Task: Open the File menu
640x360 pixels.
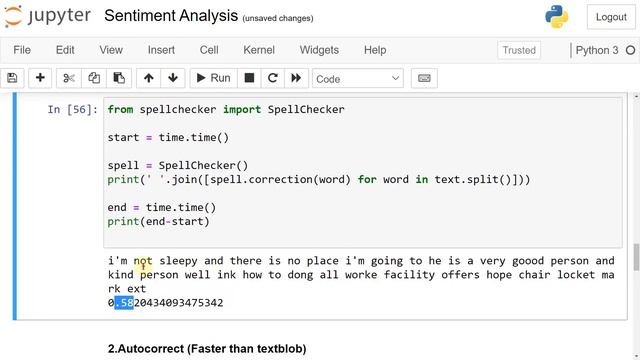Action: pyautogui.click(x=22, y=50)
